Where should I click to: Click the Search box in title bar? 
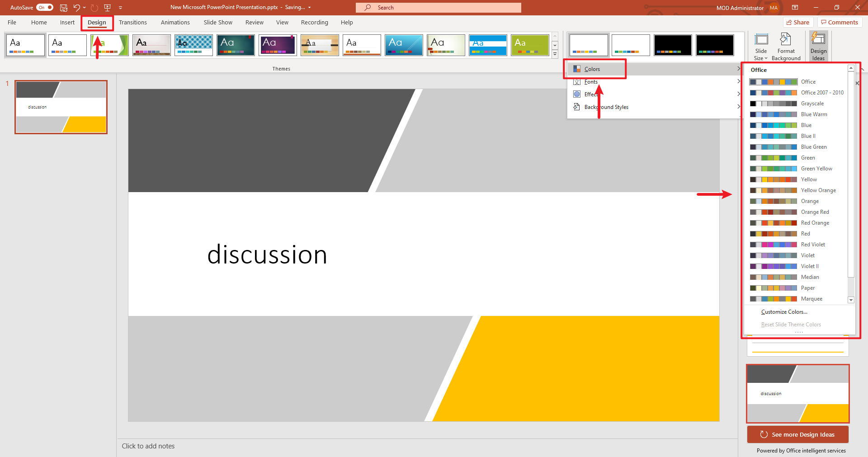pos(439,8)
